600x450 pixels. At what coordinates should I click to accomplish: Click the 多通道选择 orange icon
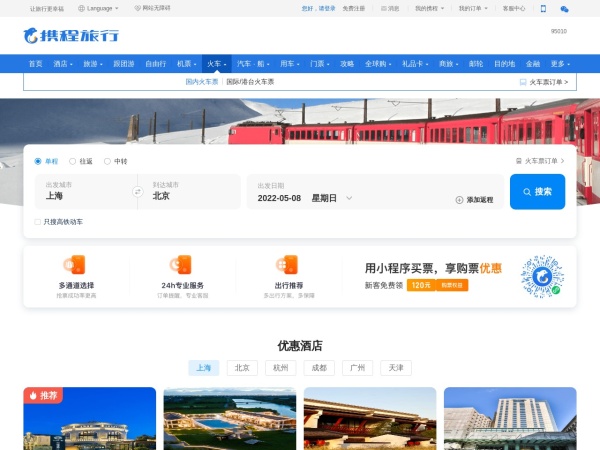pyautogui.click(x=77, y=265)
